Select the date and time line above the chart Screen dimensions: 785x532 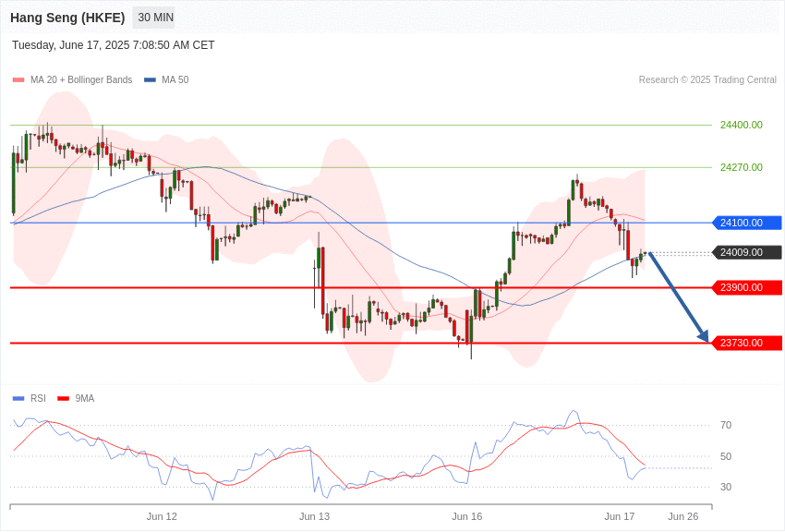(x=114, y=45)
